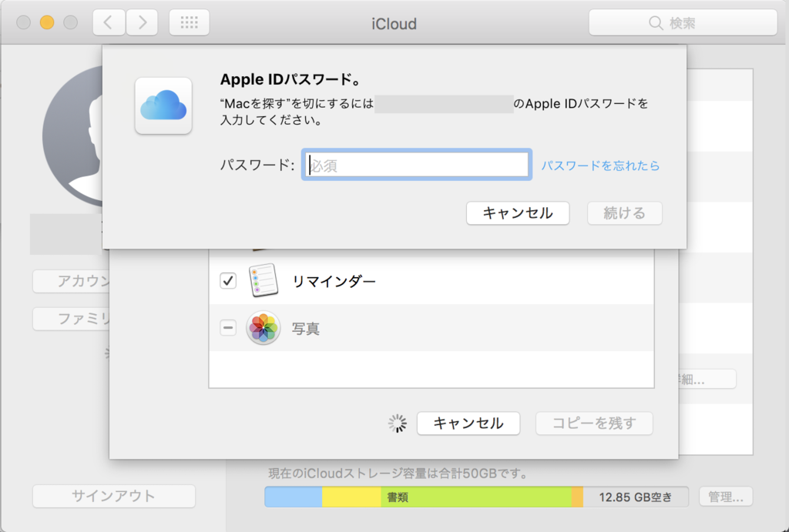Click the コピーを残す button

594,423
